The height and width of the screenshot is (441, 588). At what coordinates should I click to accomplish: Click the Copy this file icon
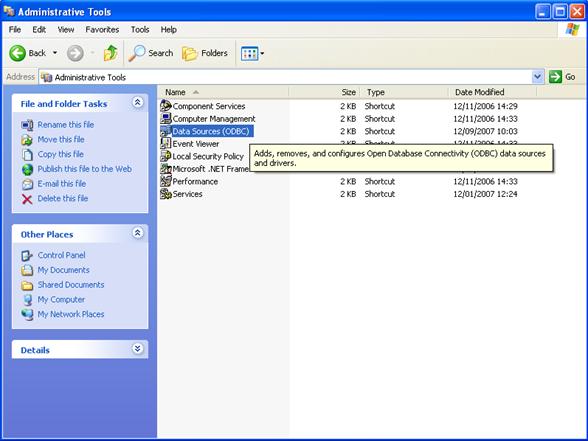pos(27,154)
